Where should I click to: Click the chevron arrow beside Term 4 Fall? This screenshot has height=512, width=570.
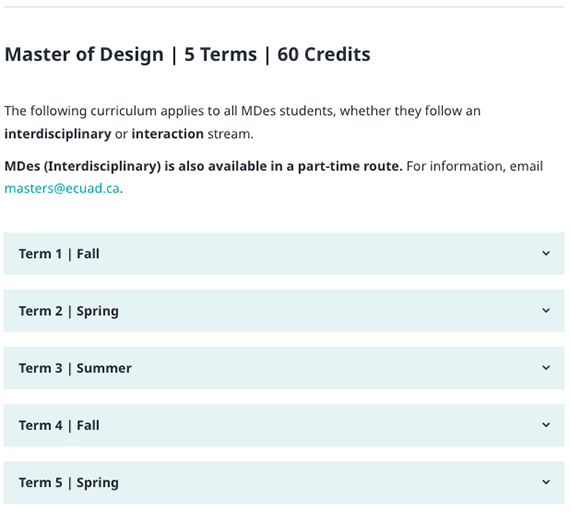pos(546,425)
